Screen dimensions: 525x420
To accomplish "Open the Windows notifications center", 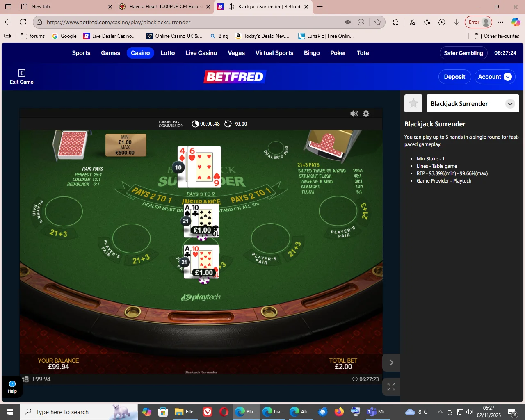I will (x=512, y=412).
